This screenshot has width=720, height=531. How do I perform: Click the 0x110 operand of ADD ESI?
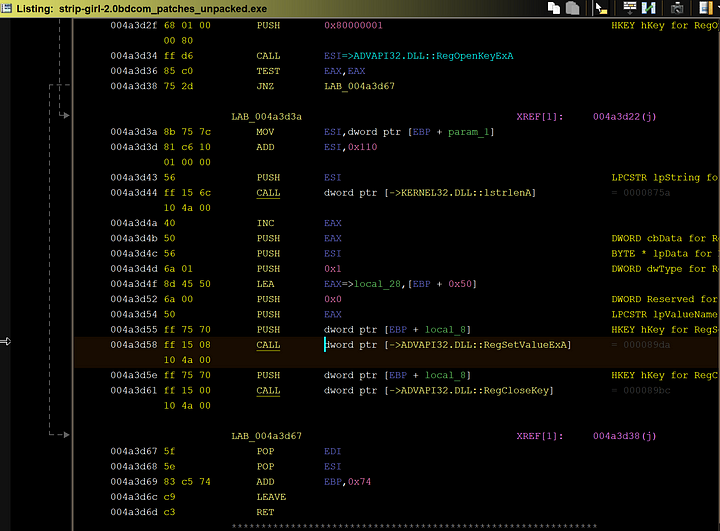362,147
